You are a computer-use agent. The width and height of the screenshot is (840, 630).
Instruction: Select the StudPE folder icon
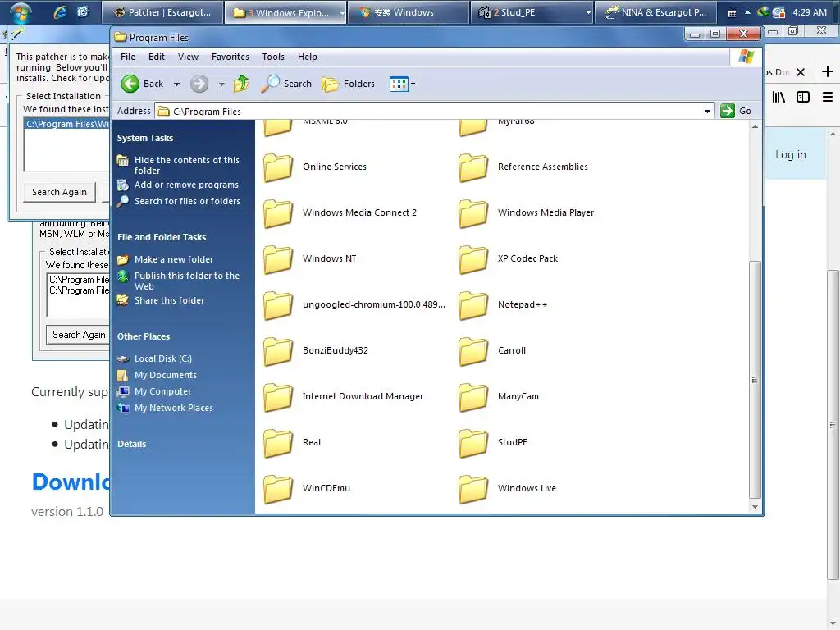(473, 443)
